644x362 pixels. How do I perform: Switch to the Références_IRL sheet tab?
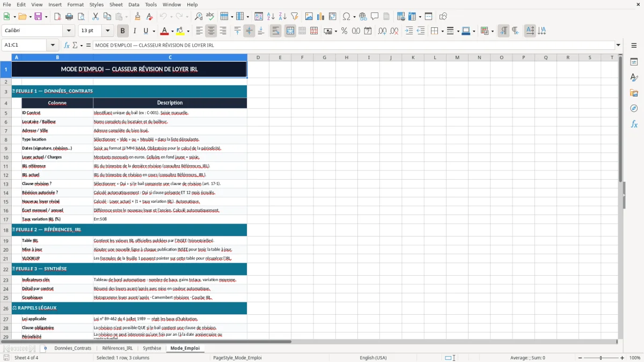point(118,348)
